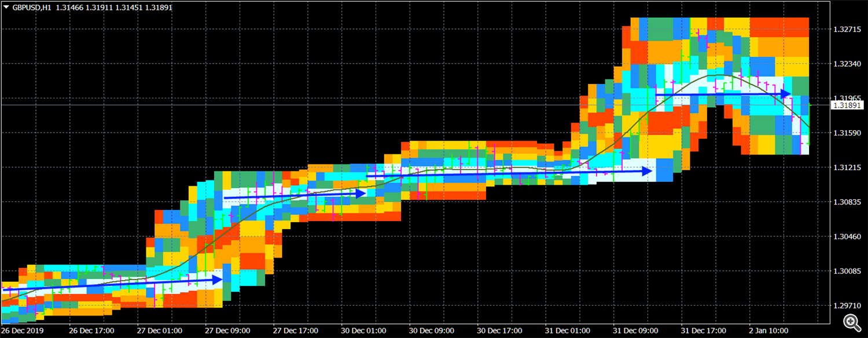Click the GBPUSD,H1 symbol label

(32, 7)
